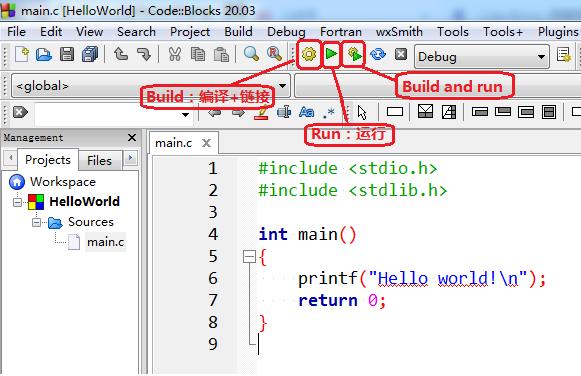Image resolution: width=581 pixels, height=376 pixels.
Task: Open the Plugins menu
Action: click(558, 32)
